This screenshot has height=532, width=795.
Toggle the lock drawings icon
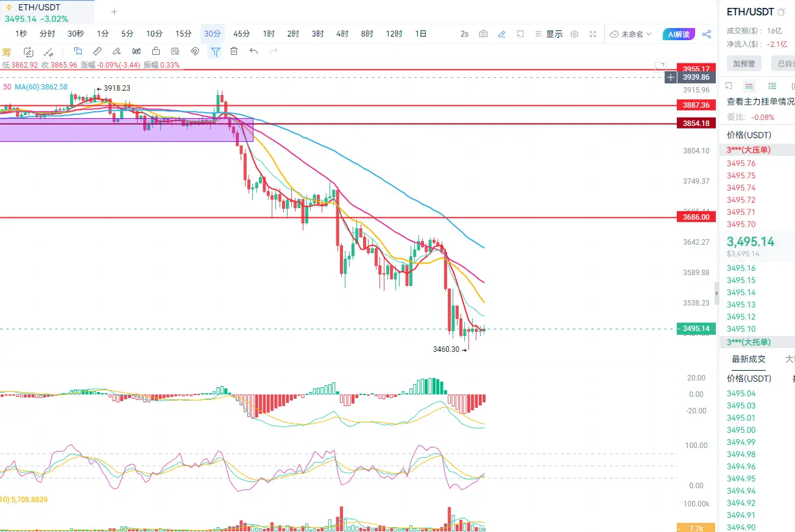(156, 51)
